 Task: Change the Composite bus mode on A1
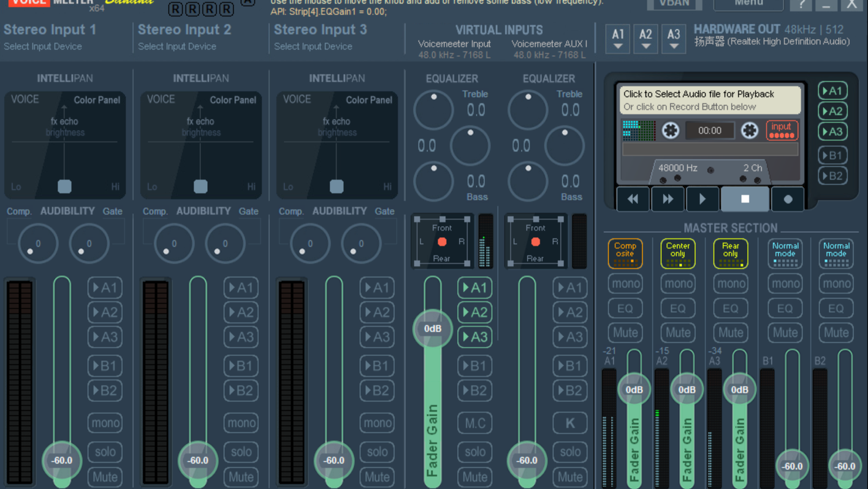click(625, 253)
